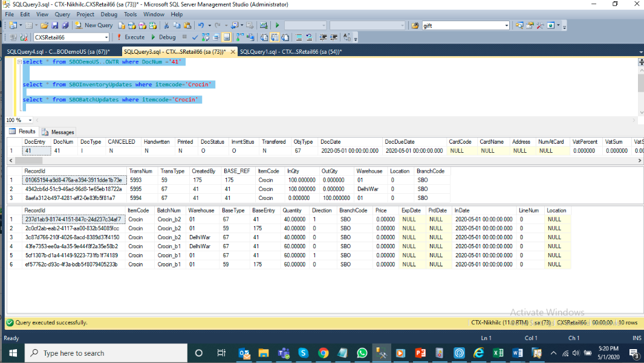644x363 pixels.
Task: Click the New Query toolbar button
Action: (94, 25)
